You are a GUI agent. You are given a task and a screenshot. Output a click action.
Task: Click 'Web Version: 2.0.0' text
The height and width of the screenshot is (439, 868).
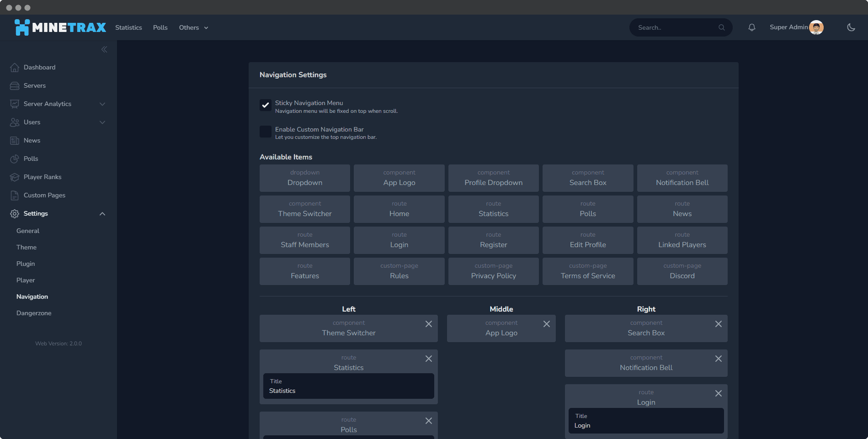(x=59, y=344)
